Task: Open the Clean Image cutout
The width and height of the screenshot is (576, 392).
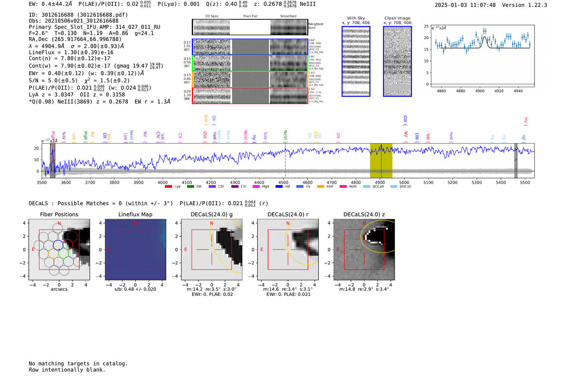Action: (397, 61)
